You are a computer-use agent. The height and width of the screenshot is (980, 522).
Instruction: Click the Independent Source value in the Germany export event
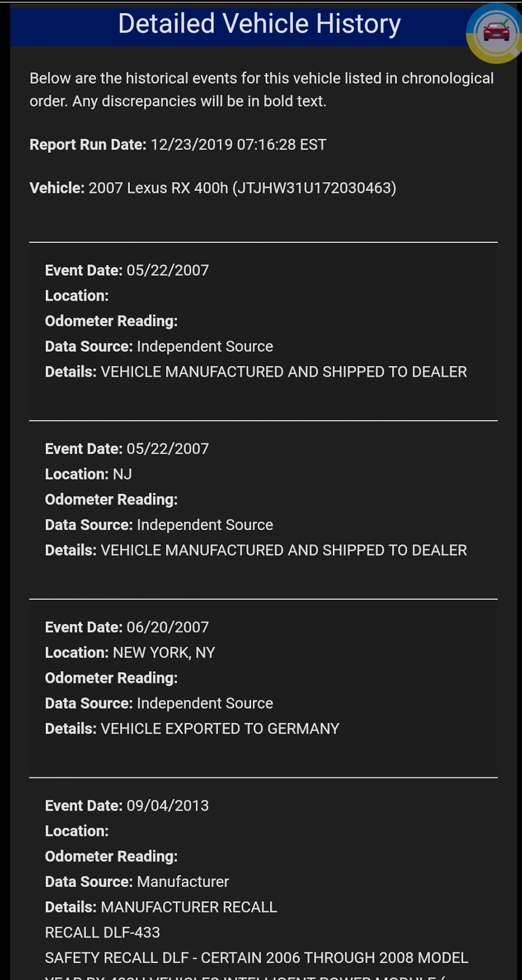pyautogui.click(x=205, y=703)
